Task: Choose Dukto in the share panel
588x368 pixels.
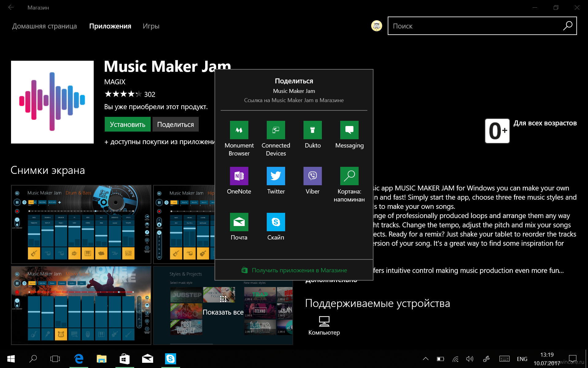Action: click(313, 135)
